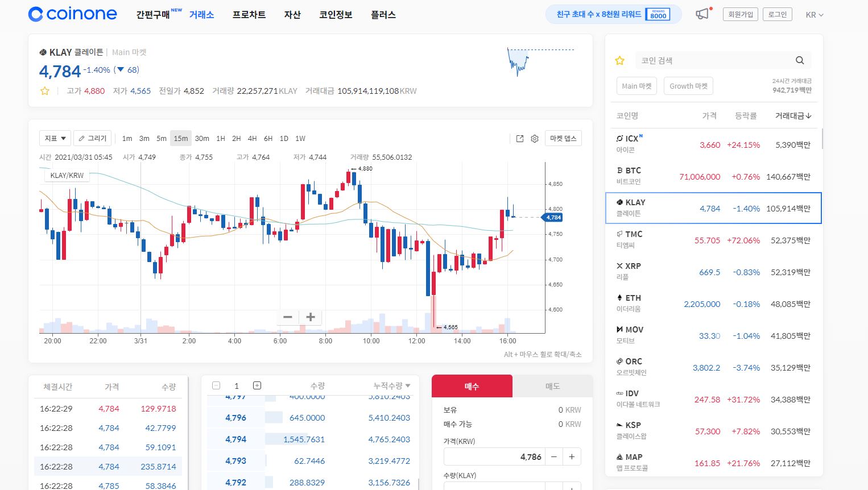Add KLAY to favorites with star icon
This screenshot has width=868, height=490.
tap(44, 91)
